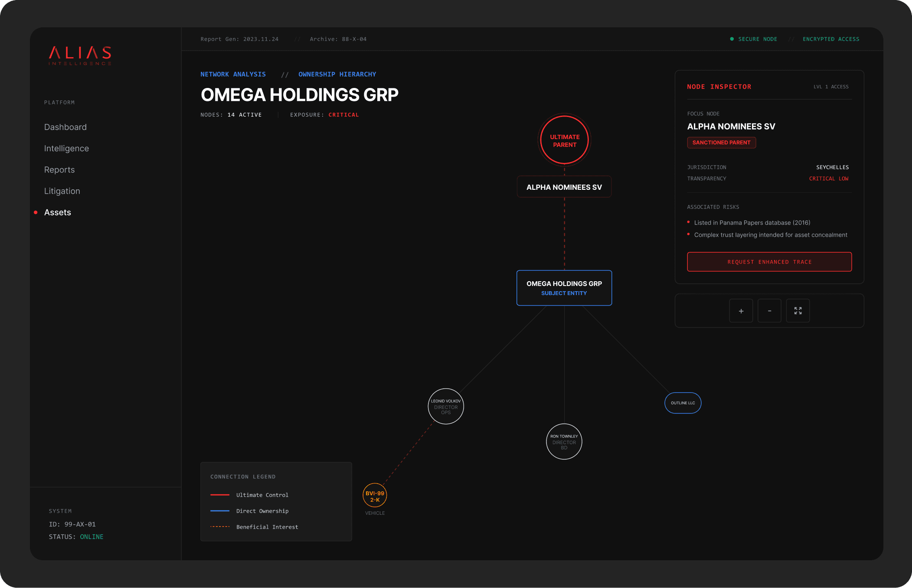The height and width of the screenshot is (588, 912).
Task: Click the zoom out minus button
Action: click(769, 311)
